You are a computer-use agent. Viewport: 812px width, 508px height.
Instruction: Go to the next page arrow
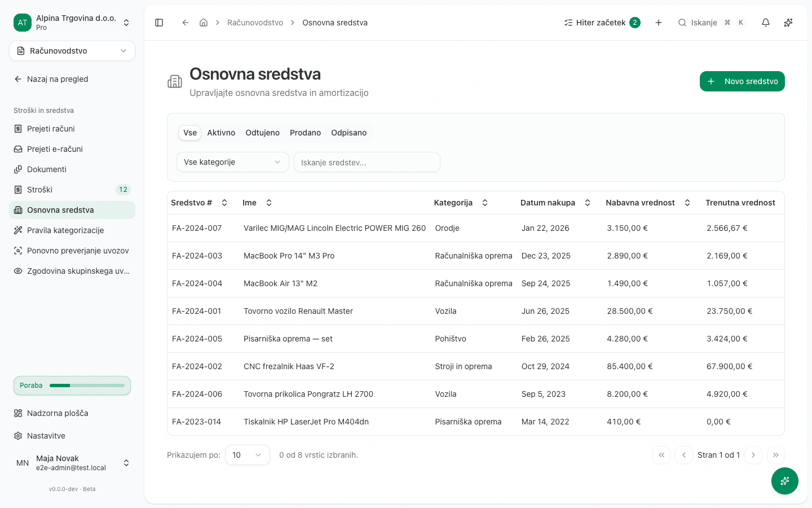tap(753, 455)
